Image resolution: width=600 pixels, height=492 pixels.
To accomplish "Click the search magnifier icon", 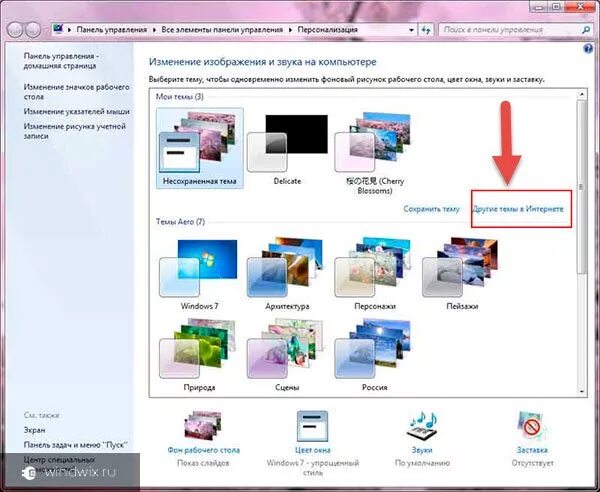I will [585, 29].
